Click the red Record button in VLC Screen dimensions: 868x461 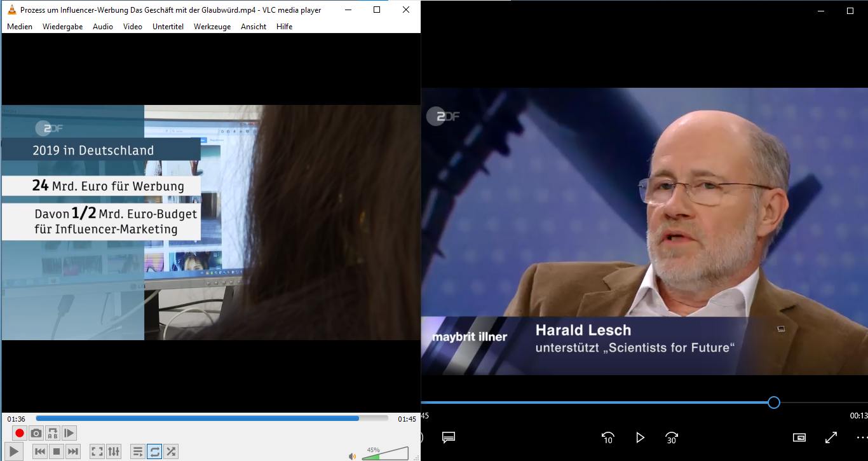(x=20, y=433)
